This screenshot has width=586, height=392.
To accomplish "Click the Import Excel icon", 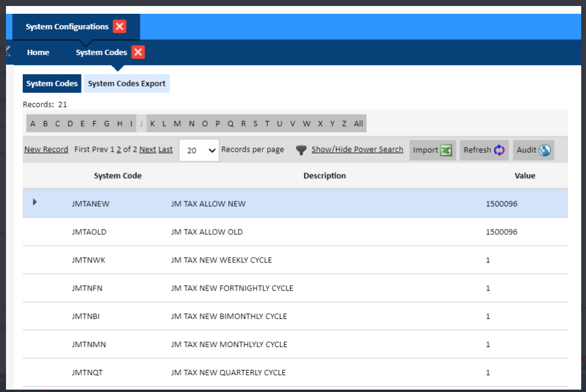I will (x=446, y=150).
